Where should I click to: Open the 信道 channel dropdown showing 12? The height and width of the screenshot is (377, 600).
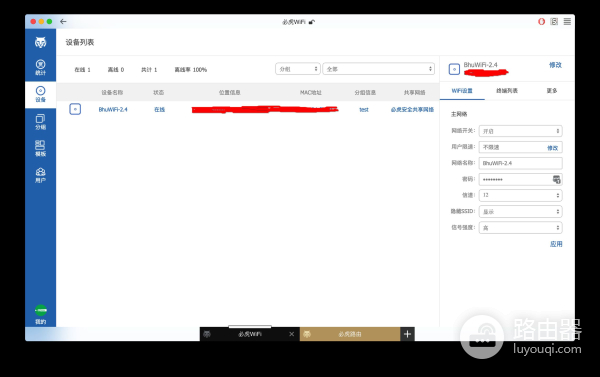tap(520, 195)
